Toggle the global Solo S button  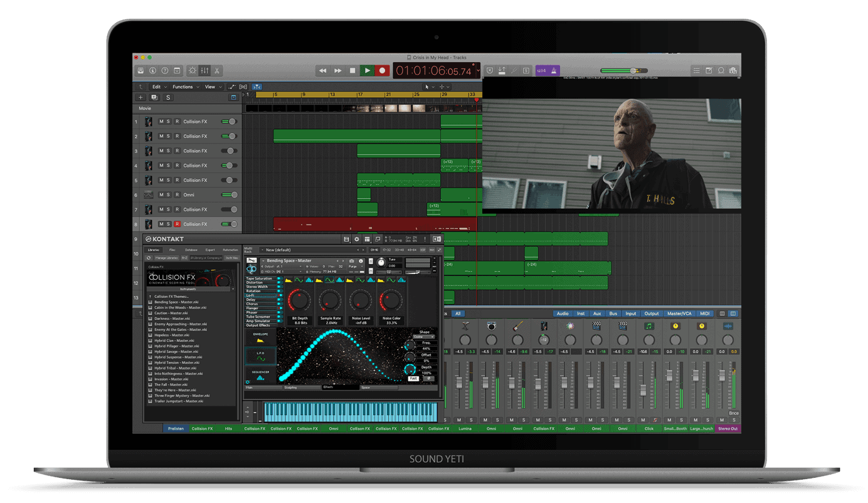pyautogui.click(x=168, y=98)
